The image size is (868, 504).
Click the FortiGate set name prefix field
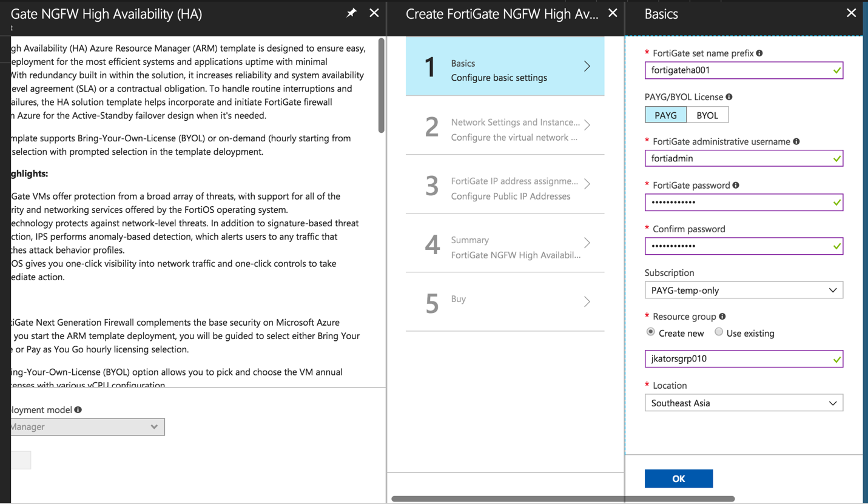[x=737, y=70]
